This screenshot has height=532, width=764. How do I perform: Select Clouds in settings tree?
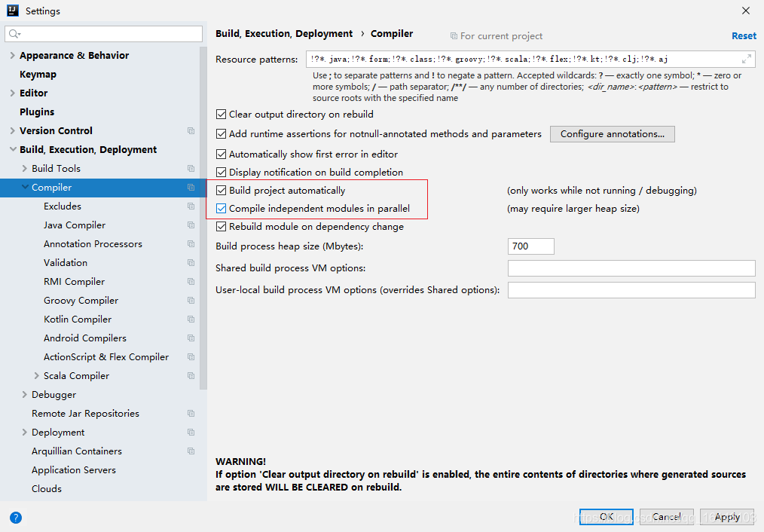point(47,488)
